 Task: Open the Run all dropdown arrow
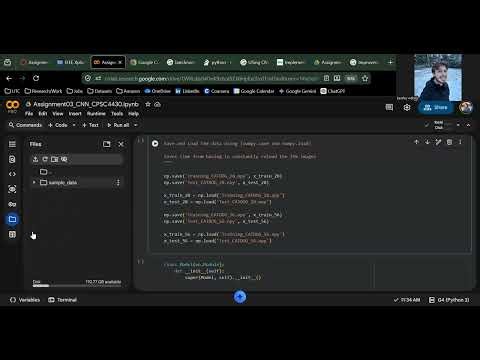pos(136,125)
